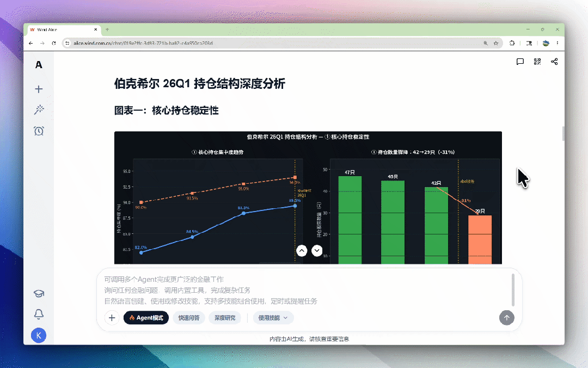The height and width of the screenshot is (368, 588).
Task: Open a new browser tab
Action: point(107,29)
